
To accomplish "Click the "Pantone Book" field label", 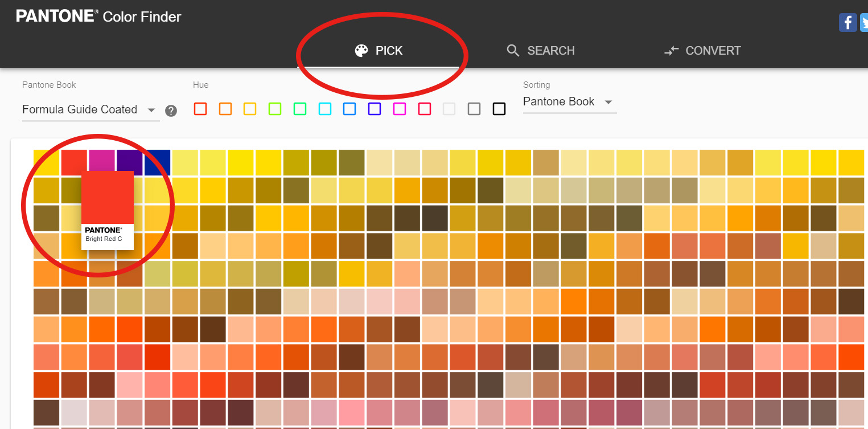I will (x=49, y=85).
